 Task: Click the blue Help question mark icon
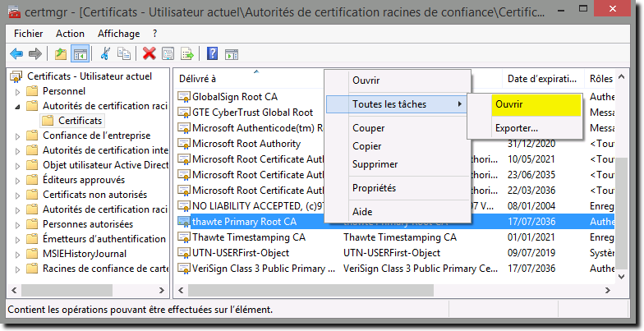tap(212, 54)
